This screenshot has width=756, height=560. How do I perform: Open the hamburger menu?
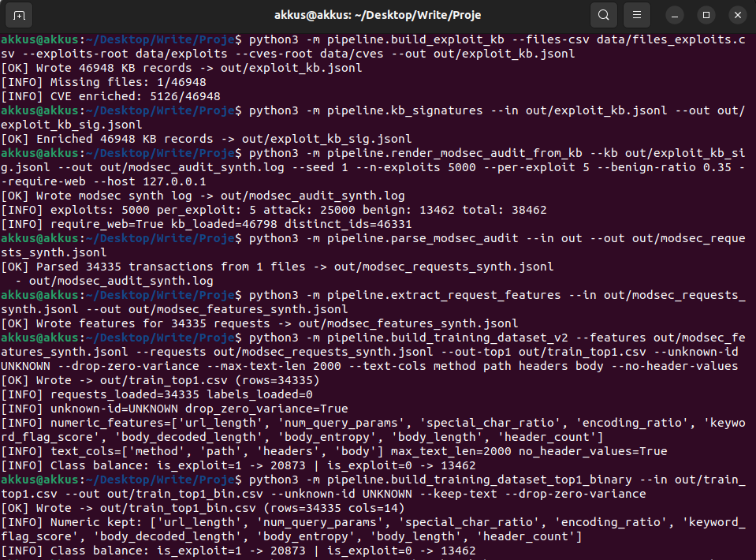tap(636, 15)
